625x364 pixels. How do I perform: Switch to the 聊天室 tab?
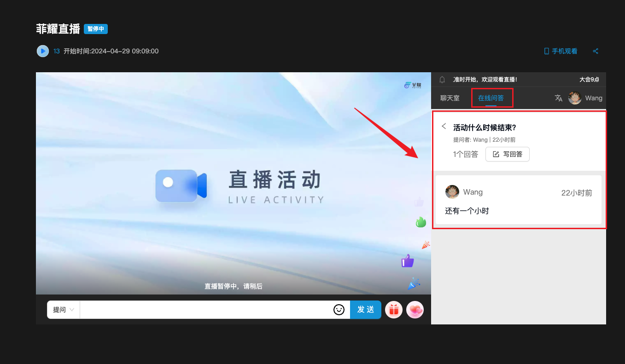click(450, 98)
